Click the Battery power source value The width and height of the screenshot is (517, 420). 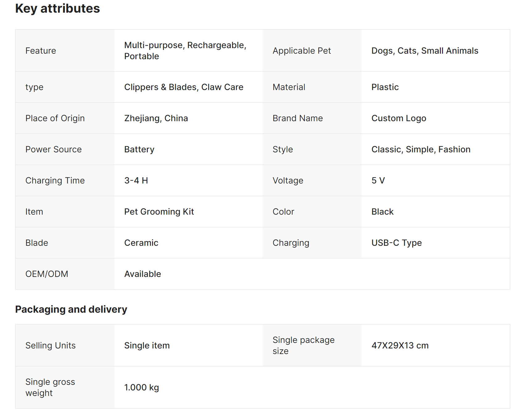point(139,150)
